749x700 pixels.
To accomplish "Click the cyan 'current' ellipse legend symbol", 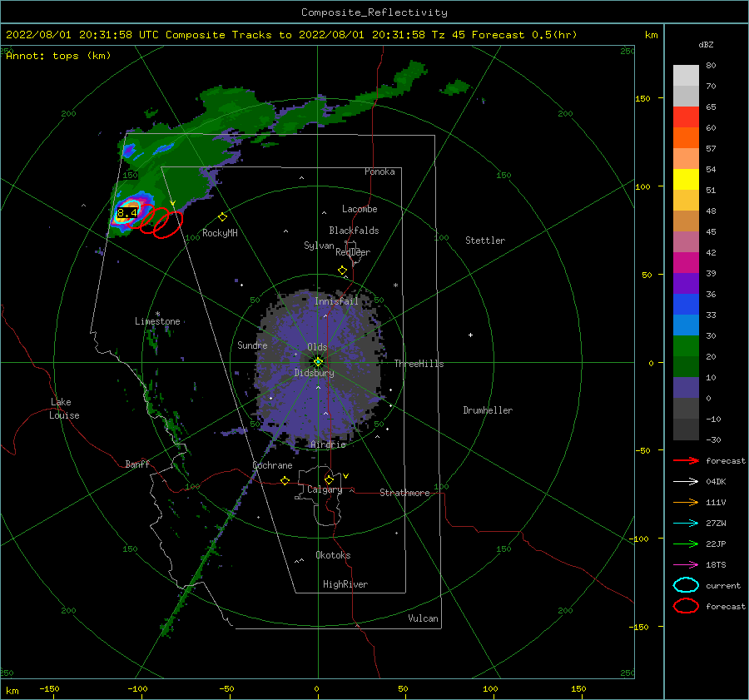I will (x=686, y=585).
